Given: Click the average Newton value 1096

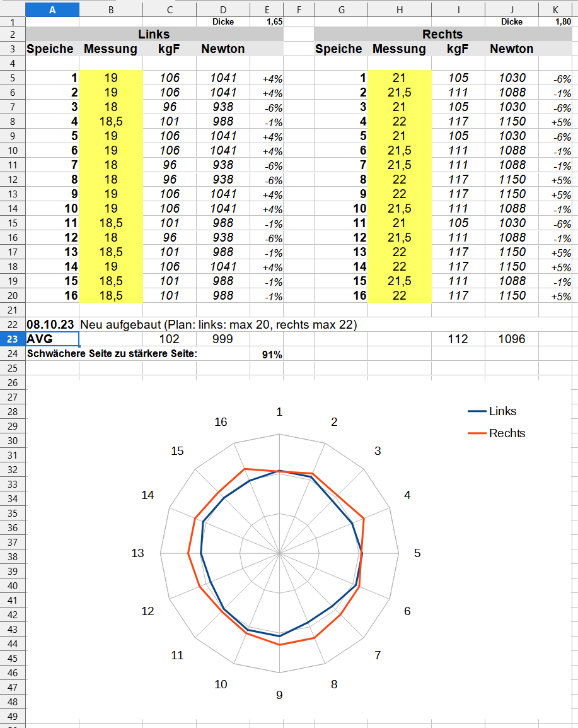Looking at the screenshot, I should click(511, 339).
